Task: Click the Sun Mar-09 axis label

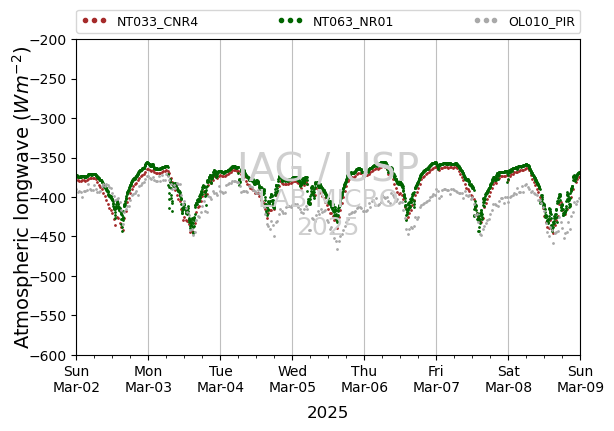Action: 580,379
